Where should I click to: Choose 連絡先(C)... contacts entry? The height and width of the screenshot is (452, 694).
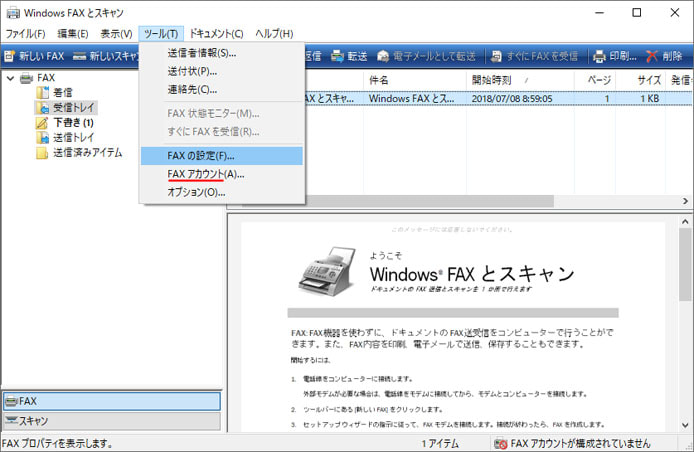222,90
